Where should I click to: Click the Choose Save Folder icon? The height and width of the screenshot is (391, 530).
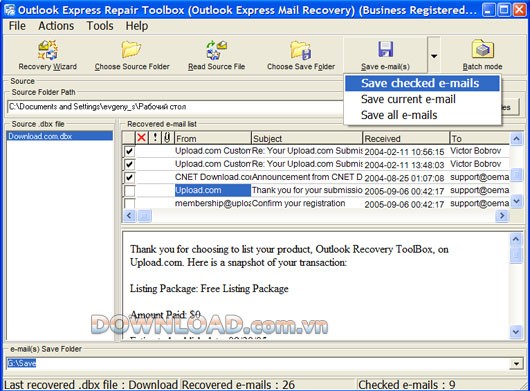[301, 50]
